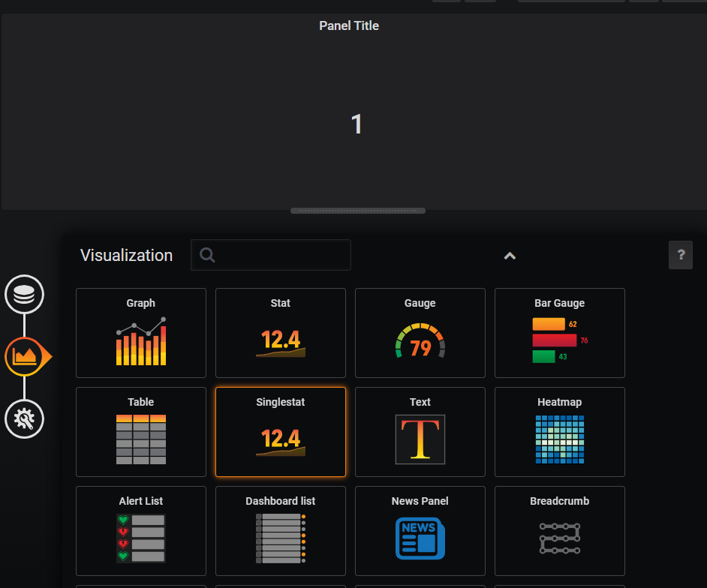Choose the Gauge visualization

[420, 333]
